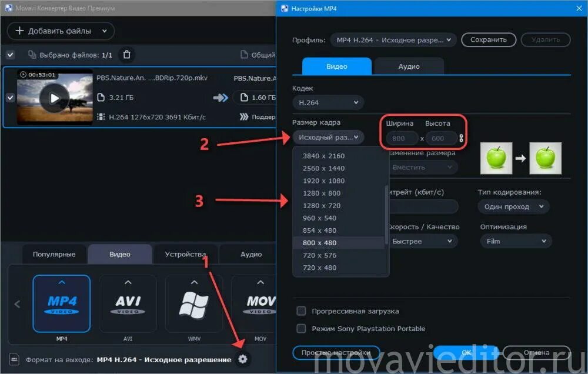Open the Популярные formats tab
This screenshot has width=588, height=374.
click(x=54, y=255)
